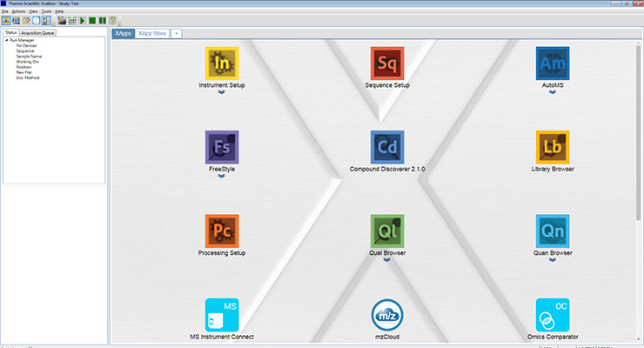Click the sequence grid toolbar icon
Screen dimensions: 644x348
[x=72, y=21]
